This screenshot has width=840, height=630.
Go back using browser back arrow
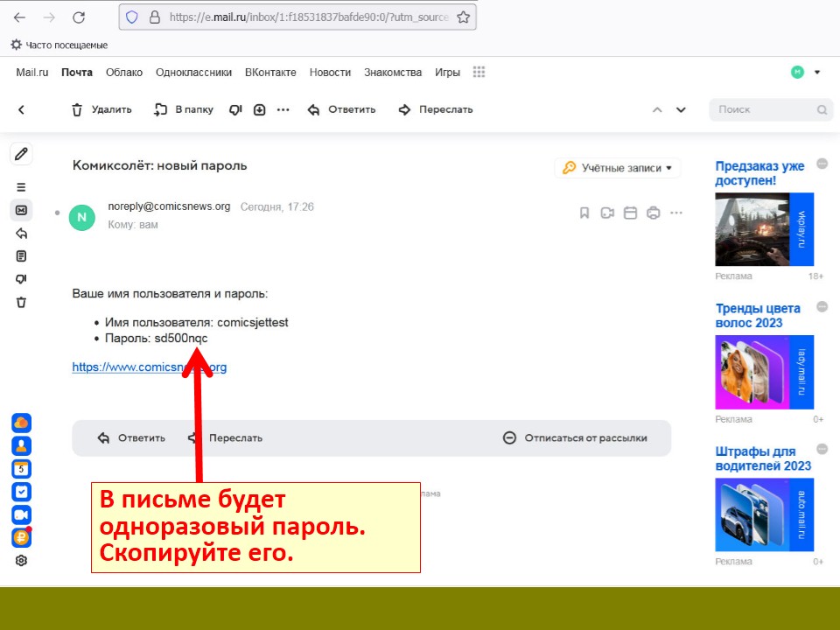[20, 17]
